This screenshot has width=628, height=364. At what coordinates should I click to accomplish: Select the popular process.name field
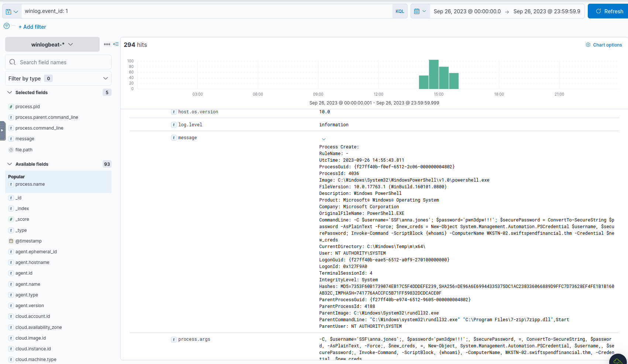point(30,184)
